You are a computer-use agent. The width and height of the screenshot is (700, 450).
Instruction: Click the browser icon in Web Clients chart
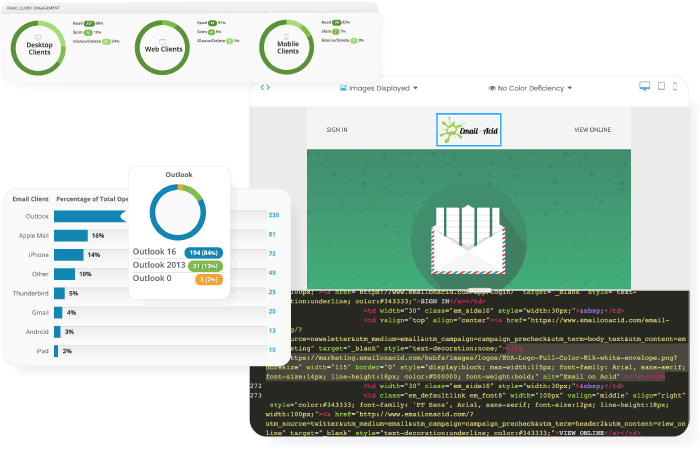[162, 42]
